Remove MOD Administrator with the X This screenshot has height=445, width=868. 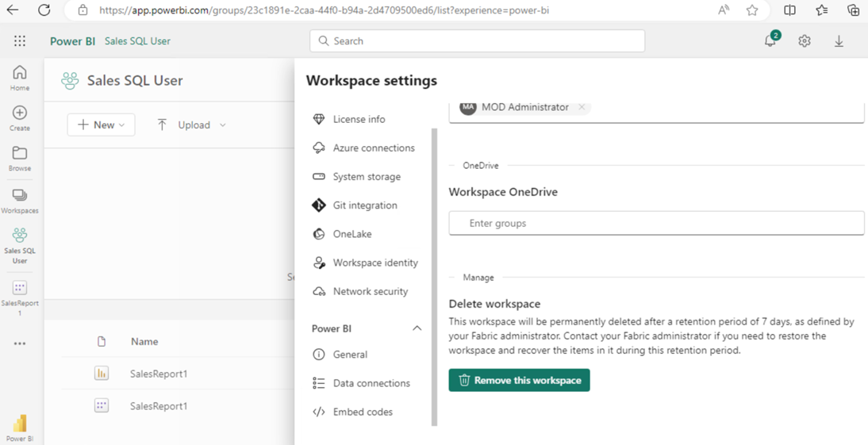(x=582, y=107)
